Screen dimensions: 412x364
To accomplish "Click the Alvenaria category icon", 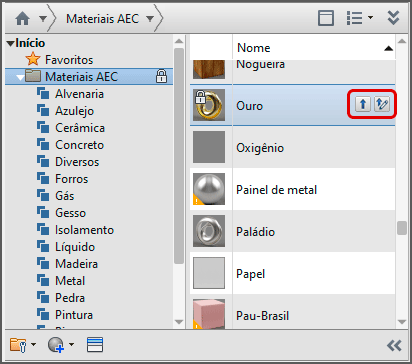I will tap(43, 93).
